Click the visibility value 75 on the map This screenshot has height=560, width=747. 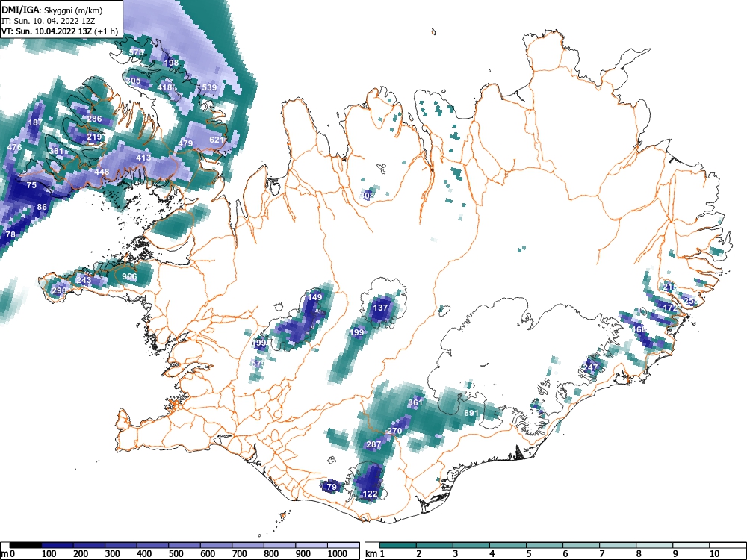tap(31, 185)
